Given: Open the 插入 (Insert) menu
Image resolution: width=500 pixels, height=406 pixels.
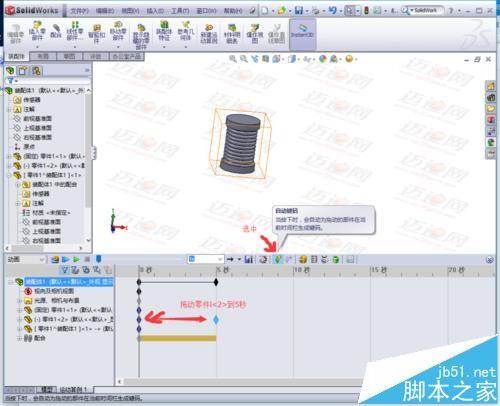Looking at the screenshot, I should pyautogui.click(x=155, y=11).
